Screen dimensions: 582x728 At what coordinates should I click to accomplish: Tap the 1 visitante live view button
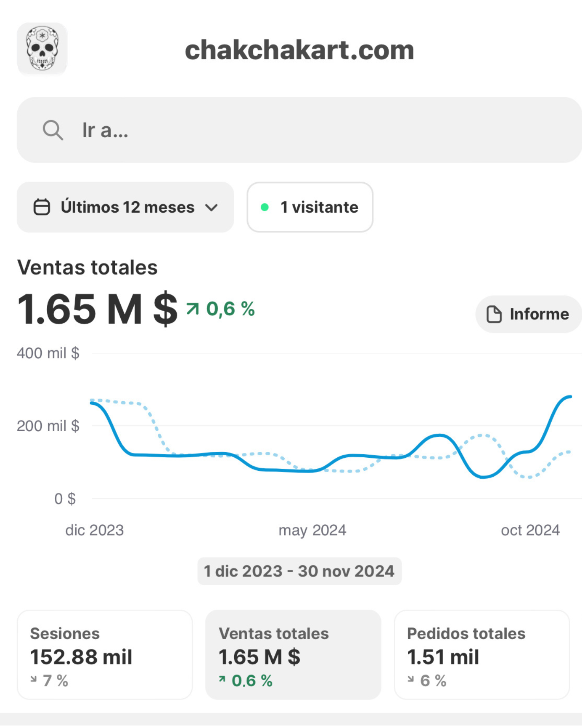click(x=310, y=207)
